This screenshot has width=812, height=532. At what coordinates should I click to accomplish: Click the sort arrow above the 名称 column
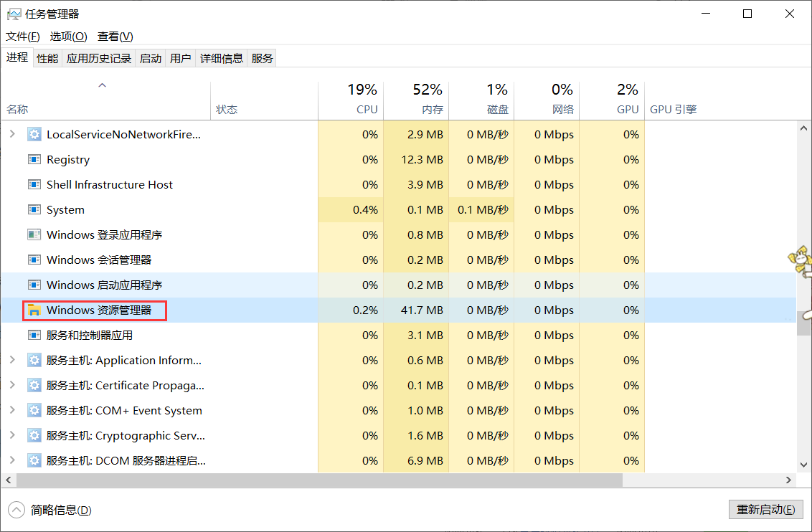click(x=103, y=85)
